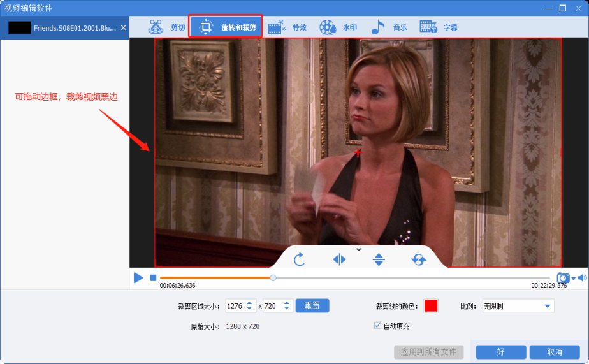
Task: Click the 重置 reset button
Action: pos(312,306)
